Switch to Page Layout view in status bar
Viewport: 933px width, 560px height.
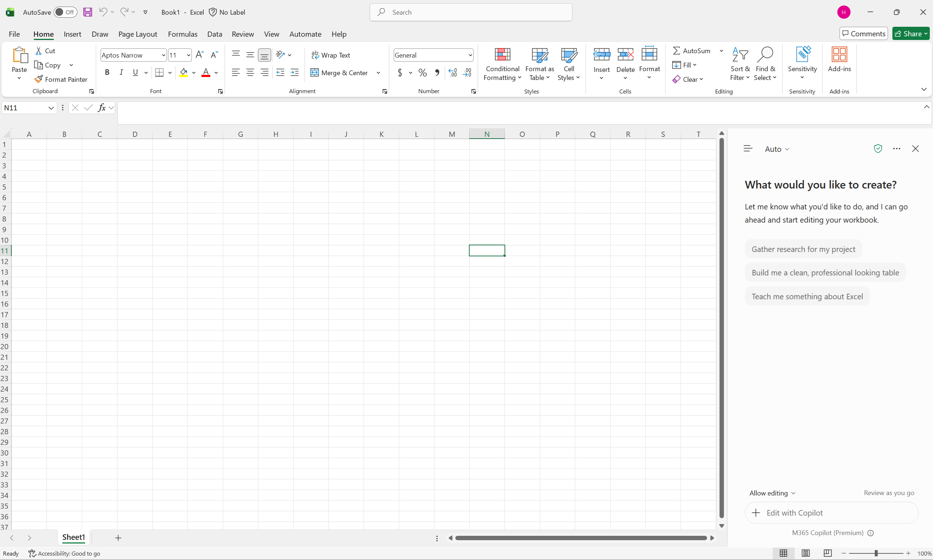805,553
